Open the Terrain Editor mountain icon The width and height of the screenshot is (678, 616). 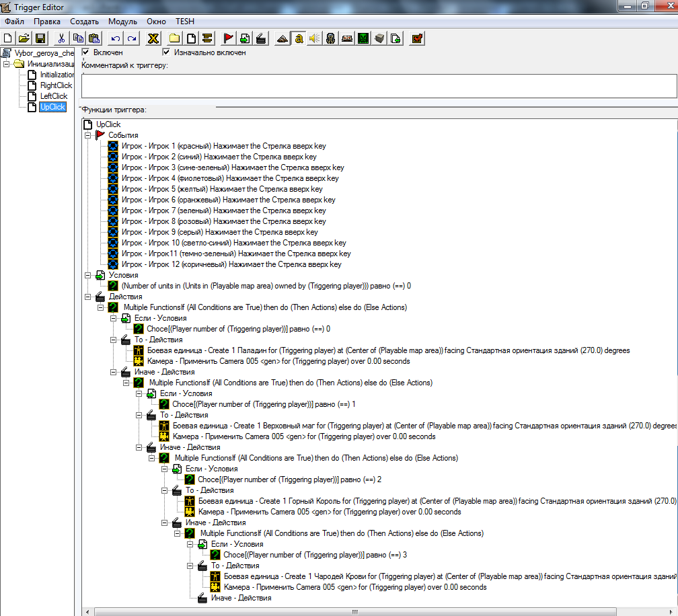click(282, 38)
